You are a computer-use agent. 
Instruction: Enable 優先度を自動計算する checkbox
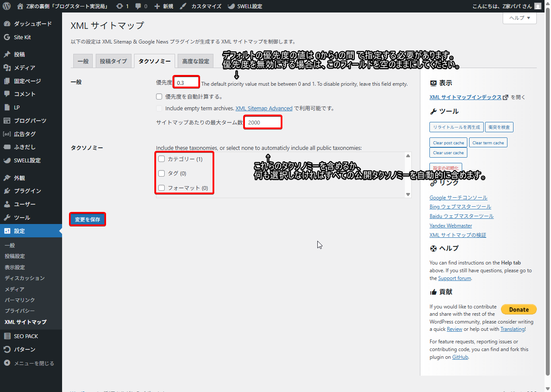[x=159, y=96]
